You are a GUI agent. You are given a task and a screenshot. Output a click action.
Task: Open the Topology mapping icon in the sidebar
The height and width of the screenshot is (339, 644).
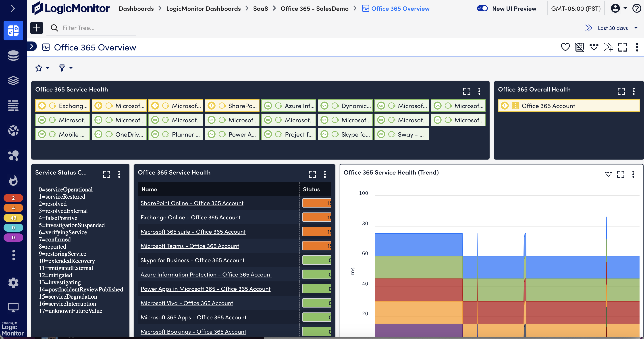point(13,156)
